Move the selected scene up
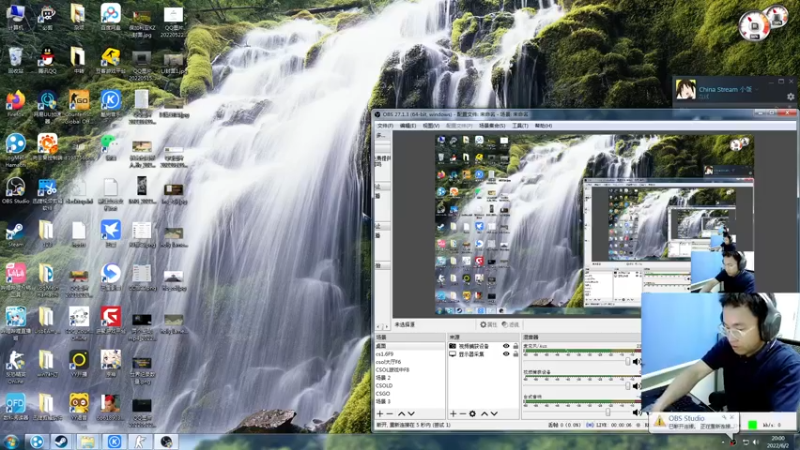800x450 pixels. (402, 414)
